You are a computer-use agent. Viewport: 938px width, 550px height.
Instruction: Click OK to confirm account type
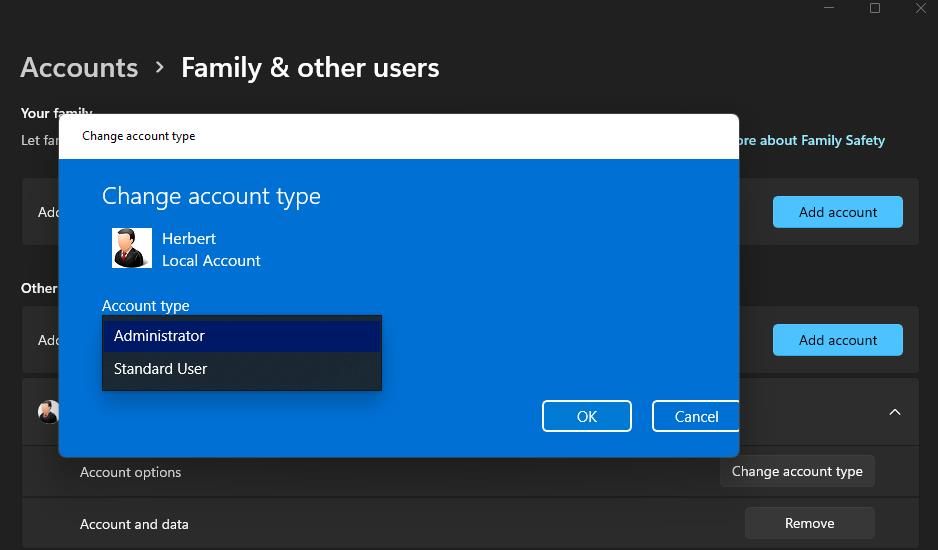click(586, 416)
